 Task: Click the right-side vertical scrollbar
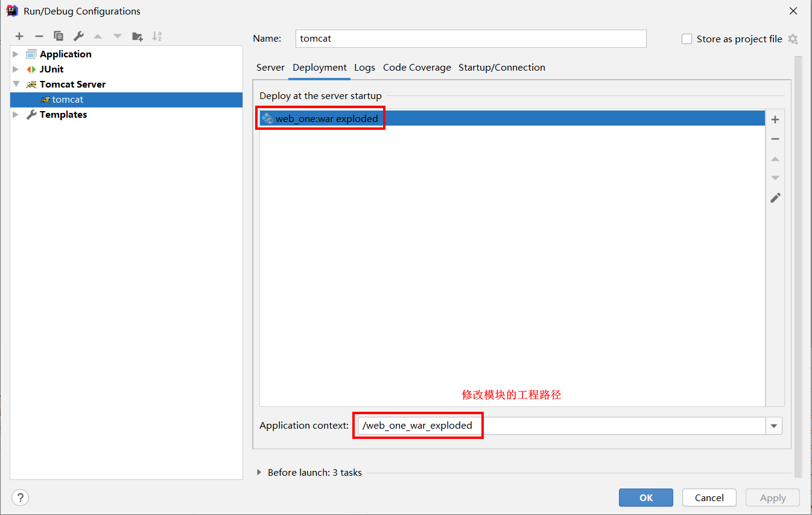[x=798, y=266]
